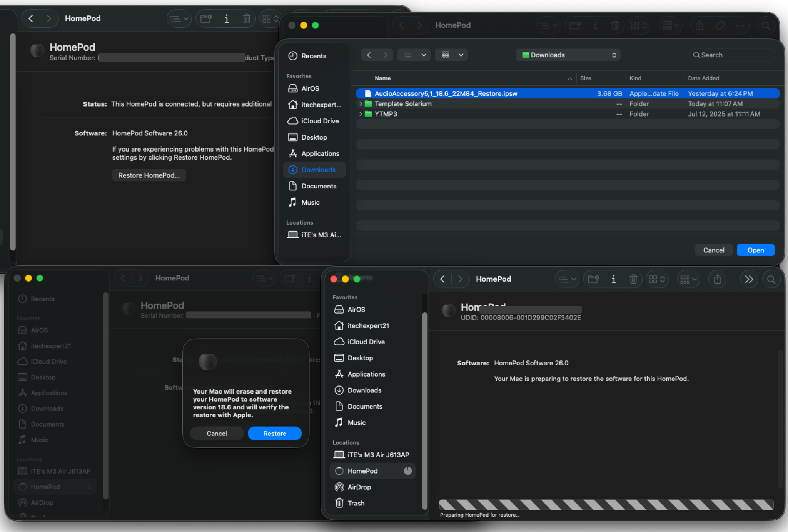This screenshot has height=532, width=788.
Task: Open group-by menu in bottom-right window
Action: pyautogui.click(x=688, y=279)
